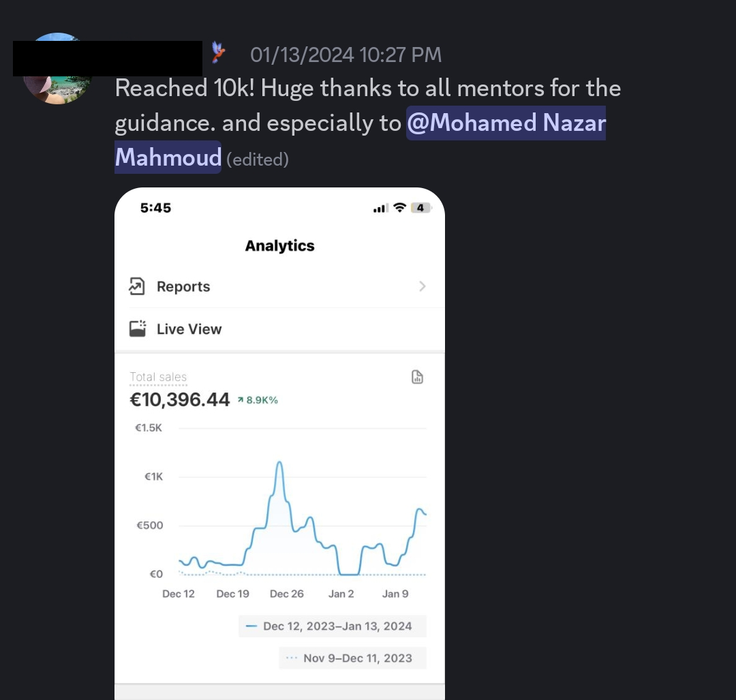736x700 pixels.
Task: Tap the battery indicator icon
Action: (421, 207)
